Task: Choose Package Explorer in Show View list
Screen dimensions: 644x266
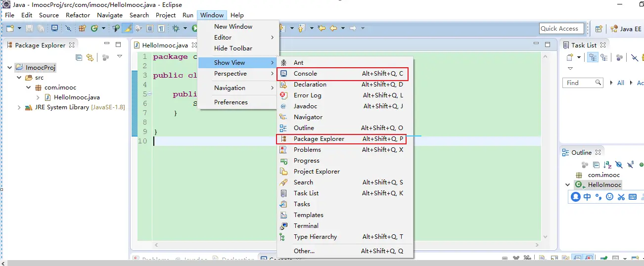Action: [x=319, y=139]
